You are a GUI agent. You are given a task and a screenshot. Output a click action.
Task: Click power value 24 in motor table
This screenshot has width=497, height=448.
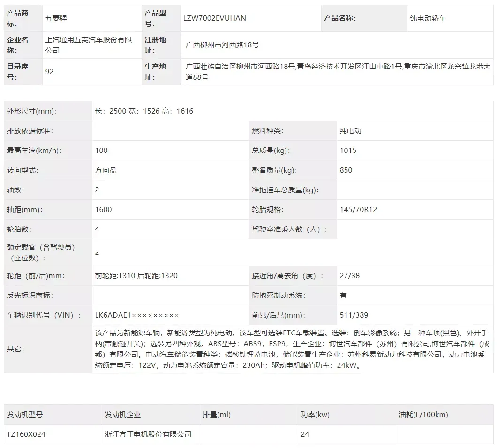(x=305, y=434)
